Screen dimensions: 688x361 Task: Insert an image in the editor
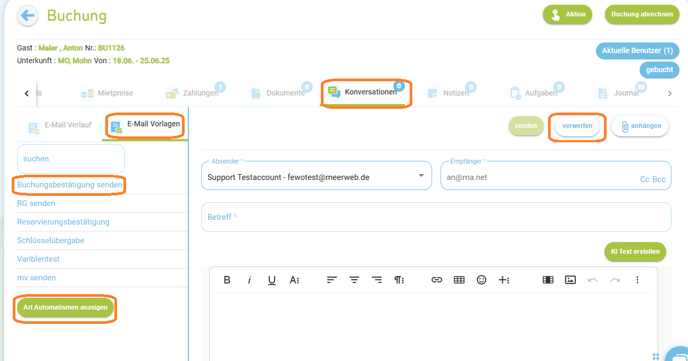[x=570, y=280]
